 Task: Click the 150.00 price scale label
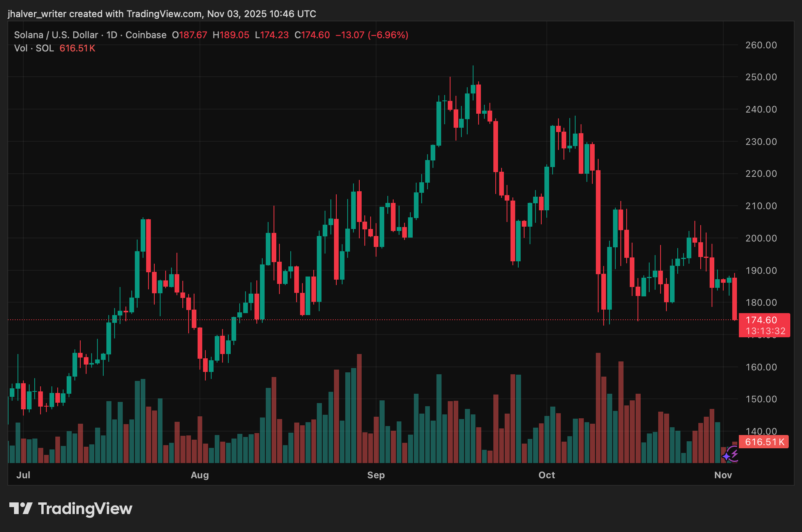[x=761, y=399]
